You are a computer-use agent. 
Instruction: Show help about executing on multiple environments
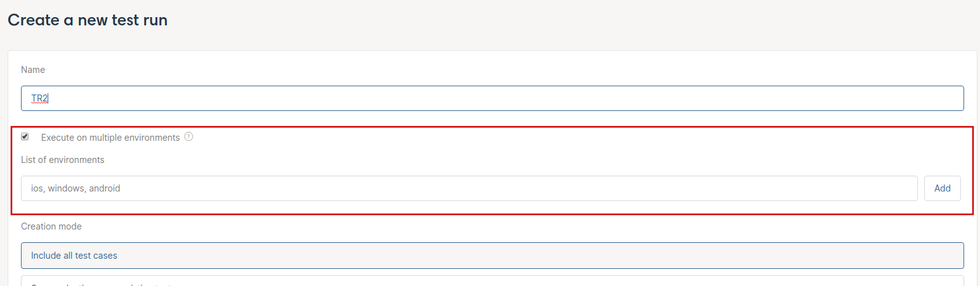click(x=189, y=137)
